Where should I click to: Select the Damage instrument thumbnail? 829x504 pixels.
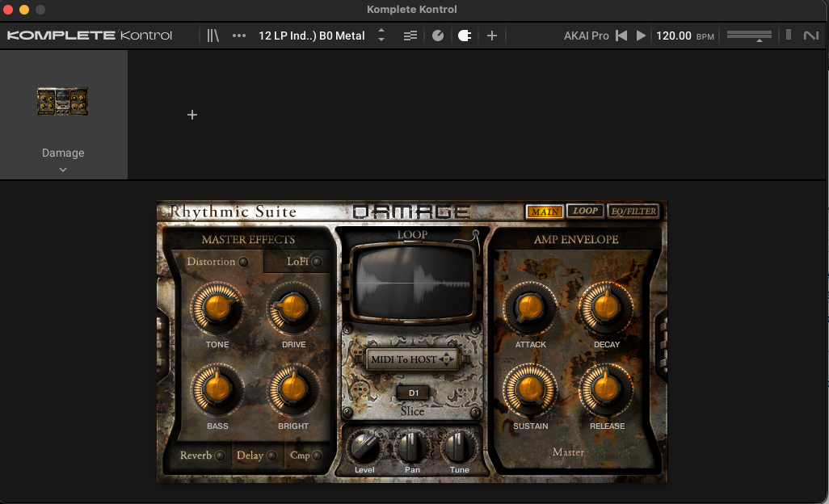[x=63, y=101]
